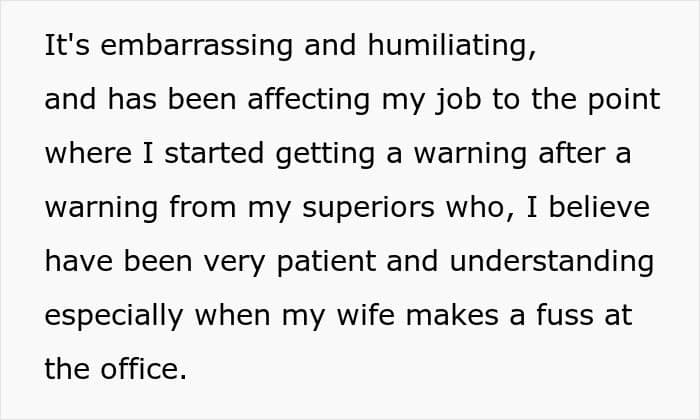Click the word "understanding"
The image size is (700, 420).
click(551, 262)
